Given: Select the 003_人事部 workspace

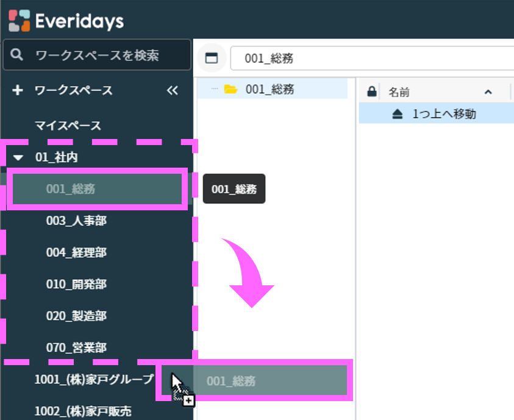Looking at the screenshot, I should click(x=76, y=221).
